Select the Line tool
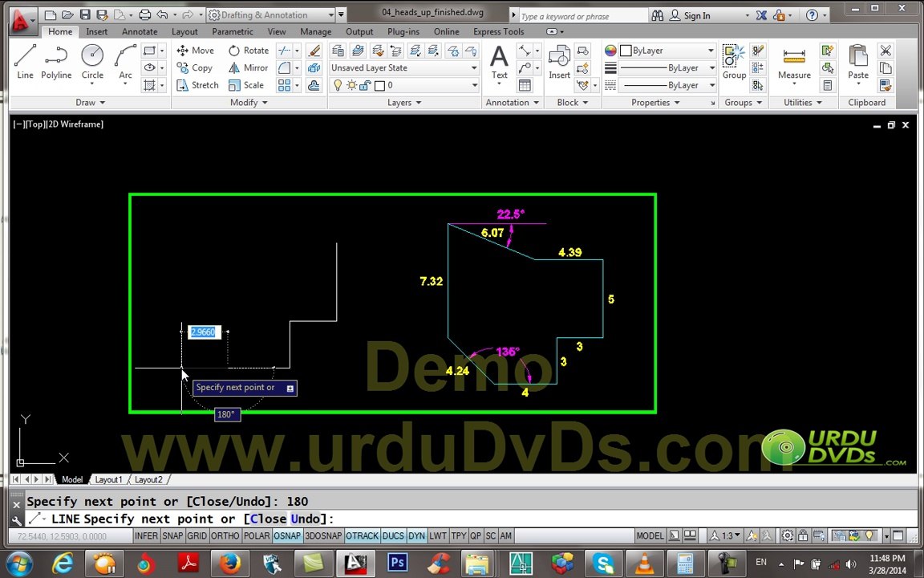This screenshot has width=924, height=578. [x=25, y=62]
